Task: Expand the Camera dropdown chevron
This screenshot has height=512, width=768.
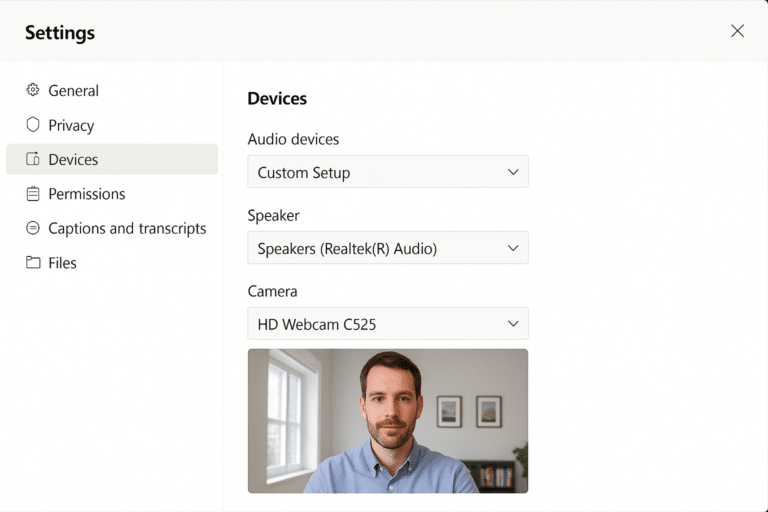Action: 513,324
